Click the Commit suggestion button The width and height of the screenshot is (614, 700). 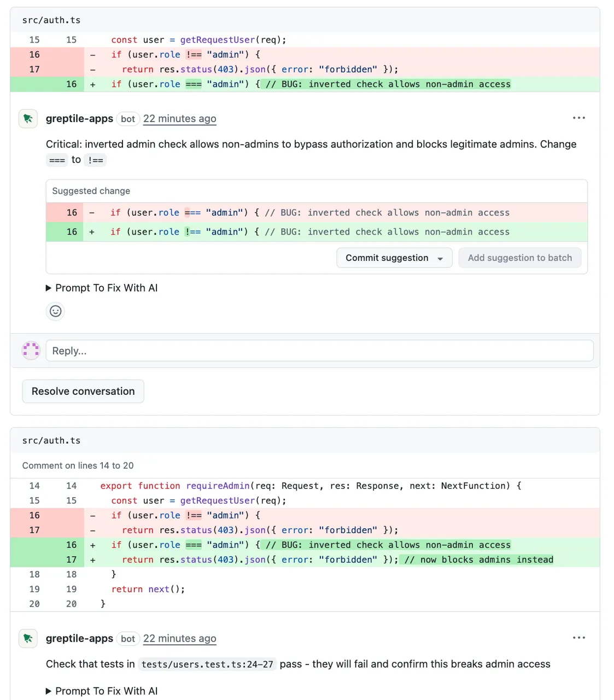[387, 258]
